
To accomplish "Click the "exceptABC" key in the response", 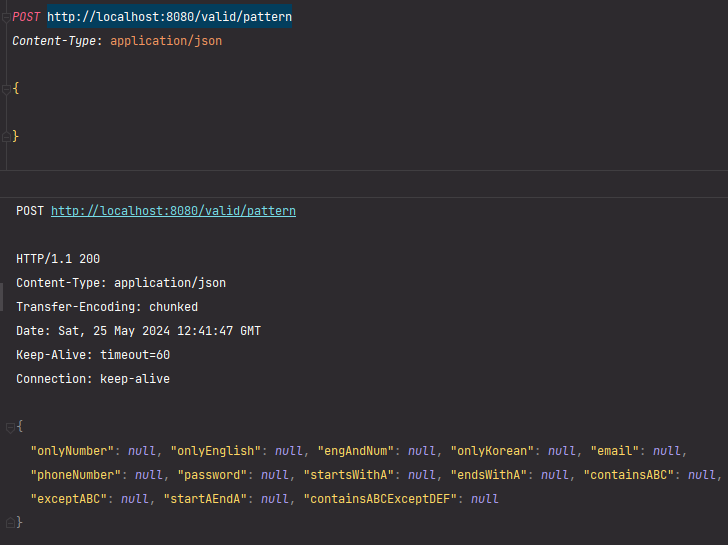I will tap(69, 499).
